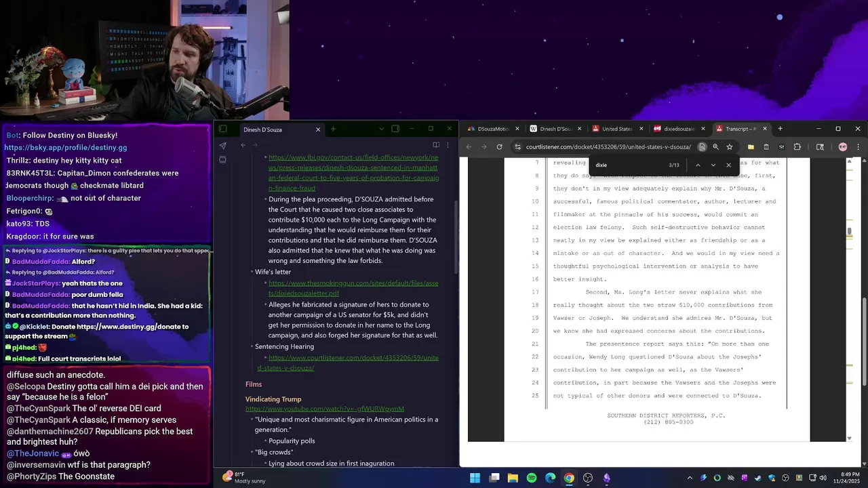Image resolution: width=868 pixels, height=488 pixels.
Task: Click clipboard extension icon in Chrome toolbar
Action: pyautogui.click(x=766, y=147)
